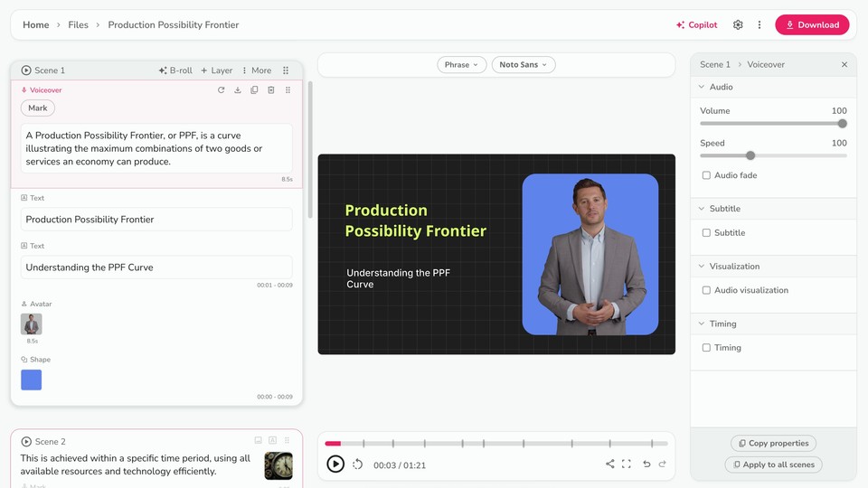
Task: Click Scene 2 text layout icon
Action: pos(272,440)
